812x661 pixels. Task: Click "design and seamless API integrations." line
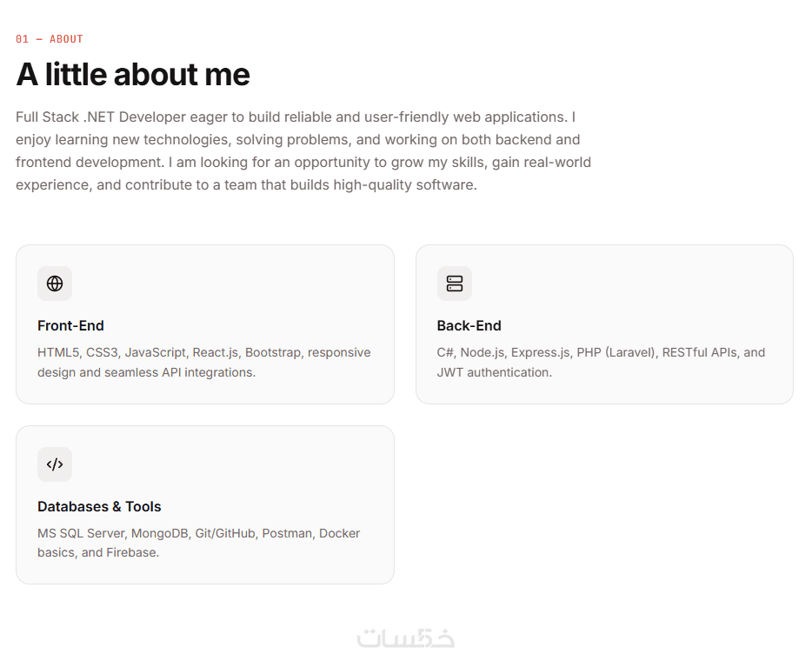tap(146, 372)
